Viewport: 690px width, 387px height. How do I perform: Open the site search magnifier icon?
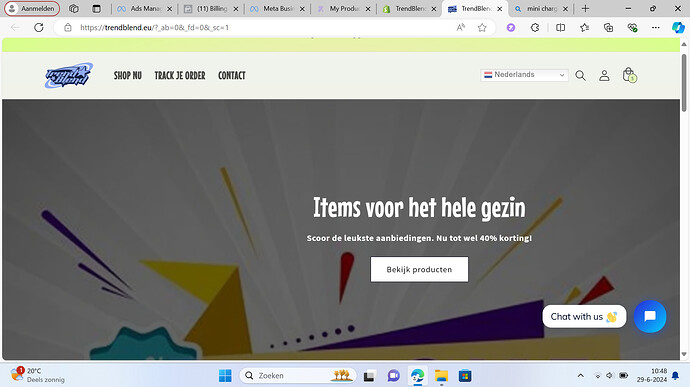coord(580,76)
